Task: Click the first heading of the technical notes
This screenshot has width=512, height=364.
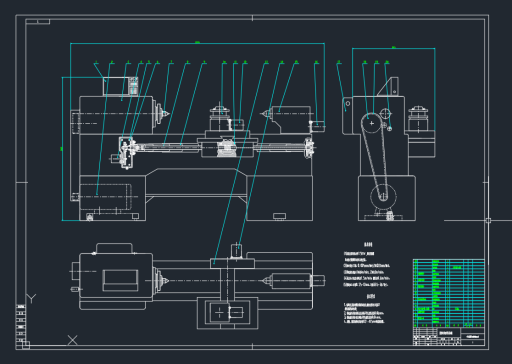Action: [x=368, y=245]
